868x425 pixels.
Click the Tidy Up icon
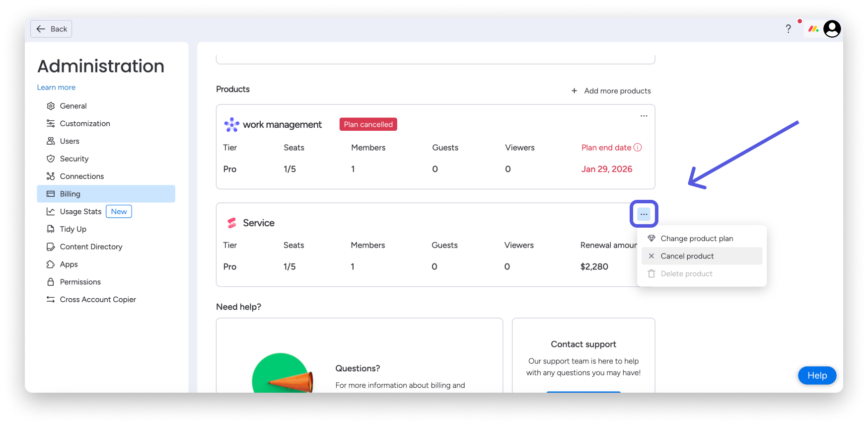[51, 229]
